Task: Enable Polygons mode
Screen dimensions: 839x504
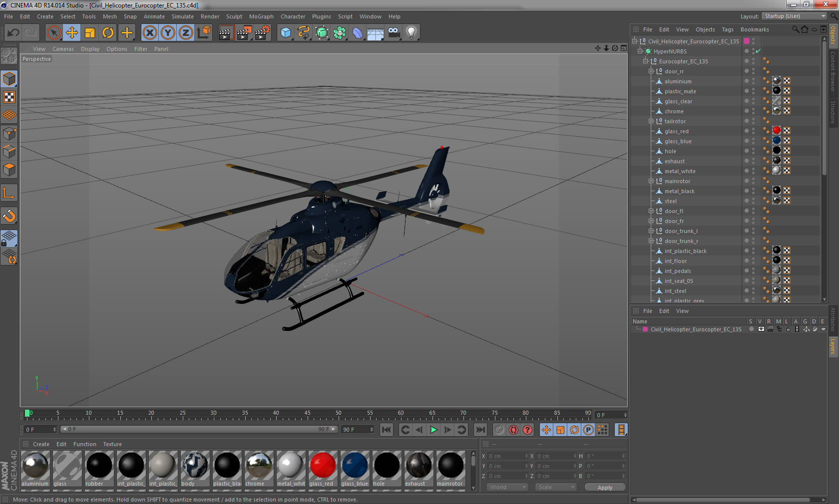Action: coord(9,170)
